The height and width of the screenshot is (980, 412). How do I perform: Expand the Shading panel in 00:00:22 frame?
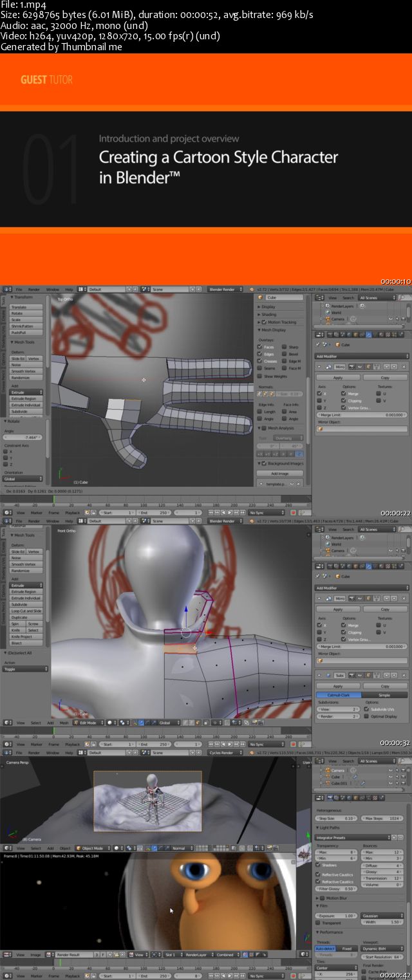point(267,314)
